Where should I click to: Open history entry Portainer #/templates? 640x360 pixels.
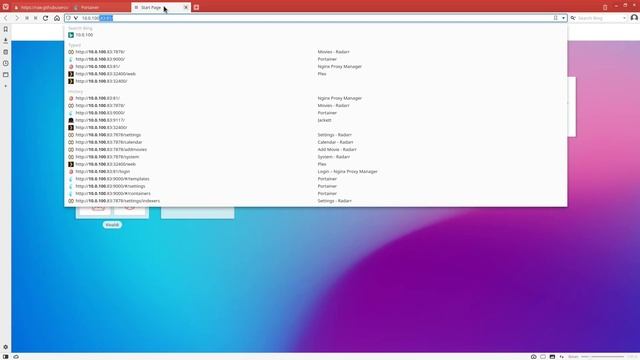(316, 179)
